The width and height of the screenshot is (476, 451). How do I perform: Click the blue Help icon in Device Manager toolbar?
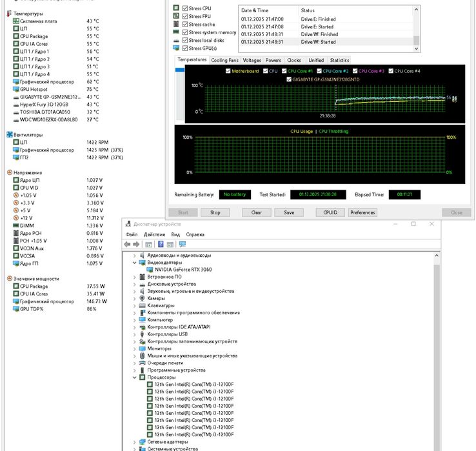coord(161,244)
